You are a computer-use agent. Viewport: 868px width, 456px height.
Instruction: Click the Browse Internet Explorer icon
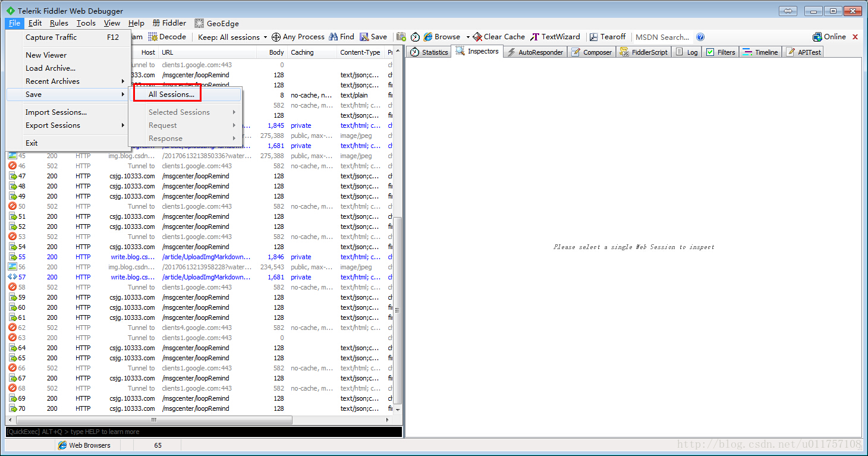(428, 37)
